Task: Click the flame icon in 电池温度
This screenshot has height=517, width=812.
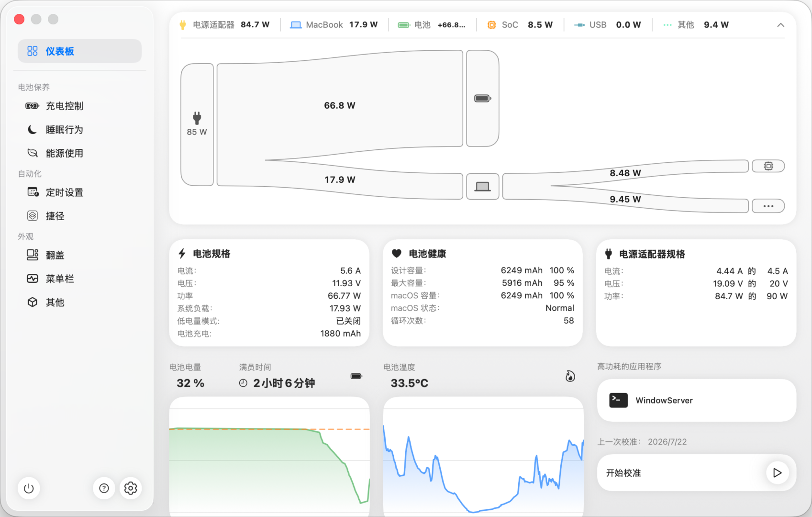Action: pyautogui.click(x=570, y=376)
